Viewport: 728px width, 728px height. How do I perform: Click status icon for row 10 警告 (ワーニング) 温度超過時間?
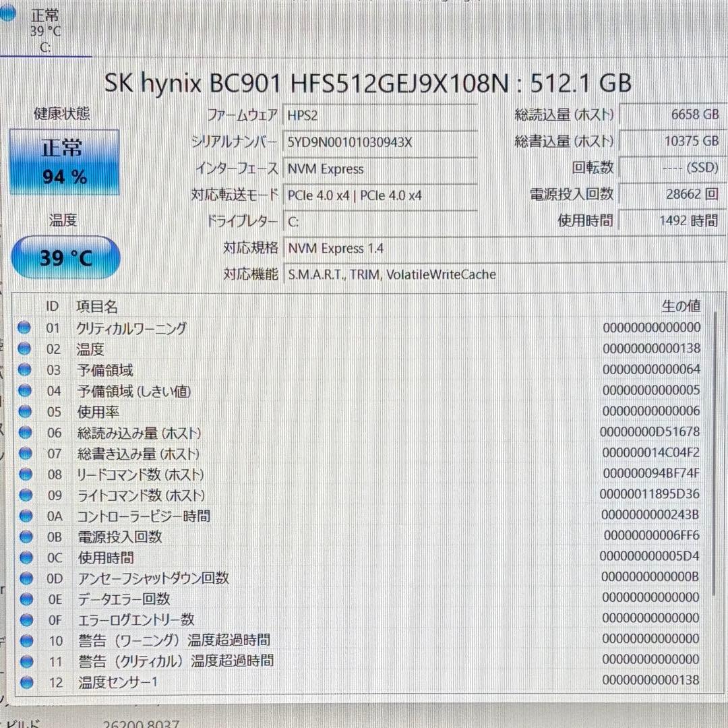[x=27, y=641]
